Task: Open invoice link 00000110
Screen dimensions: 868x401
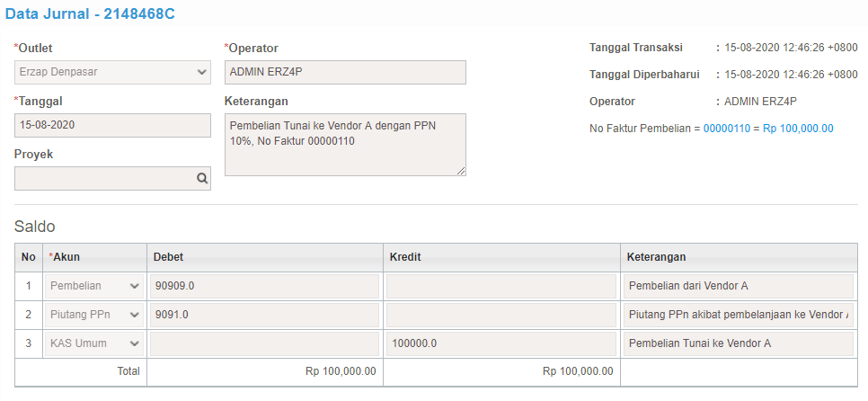Action: click(x=726, y=129)
